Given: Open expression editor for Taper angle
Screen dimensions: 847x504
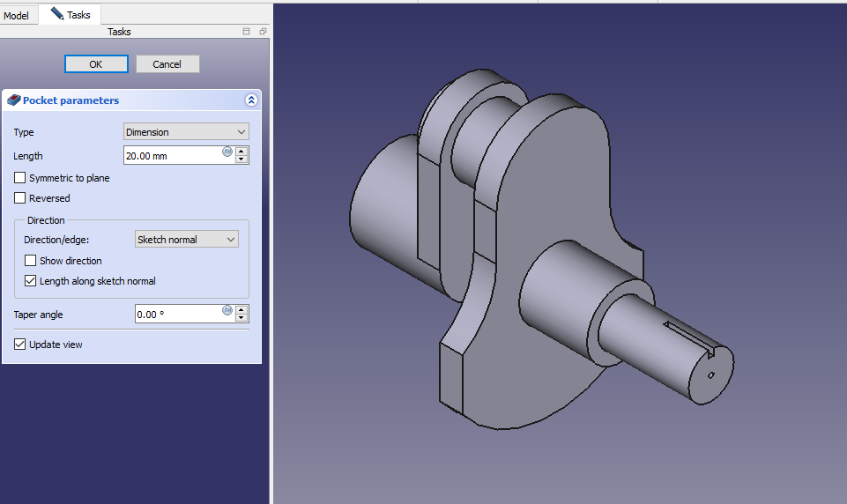Looking at the screenshot, I should 227,310.
